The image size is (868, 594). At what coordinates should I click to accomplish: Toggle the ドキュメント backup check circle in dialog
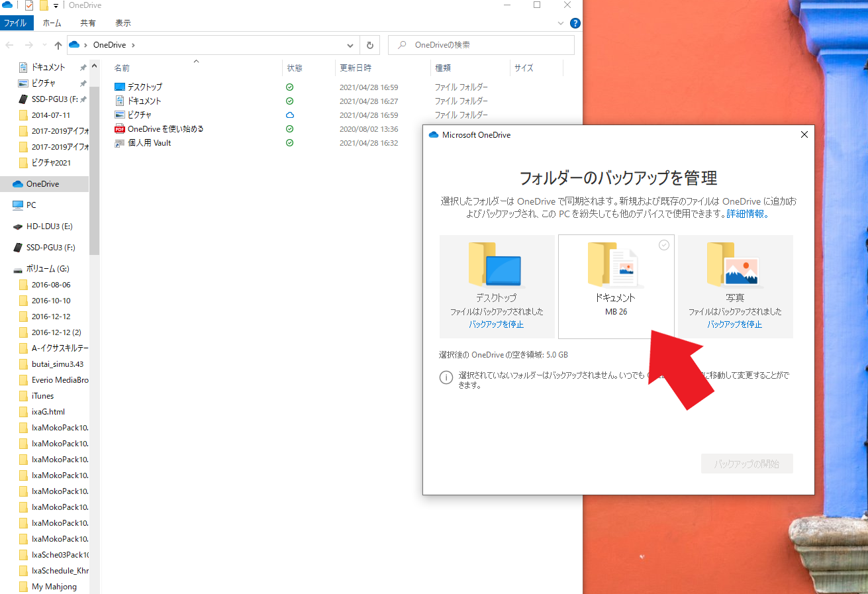[x=664, y=245]
